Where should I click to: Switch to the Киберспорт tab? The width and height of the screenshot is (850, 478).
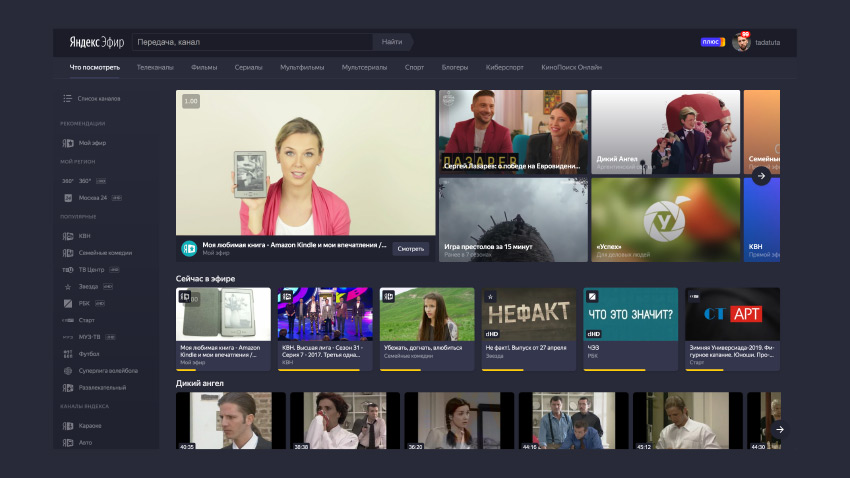pos(505,68)
